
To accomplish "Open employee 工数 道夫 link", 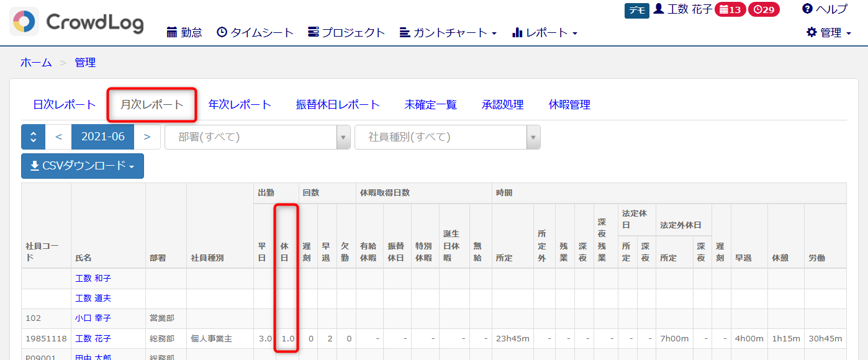I will (x=93, y=298).
